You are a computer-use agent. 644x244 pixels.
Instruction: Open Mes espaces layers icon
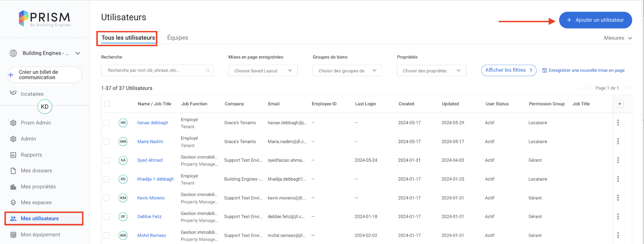13,202
